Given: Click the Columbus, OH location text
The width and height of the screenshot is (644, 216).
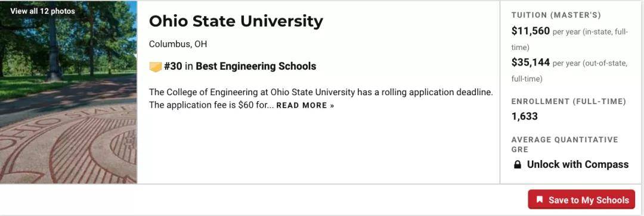Looking at the screenshot, I should 178,44.
